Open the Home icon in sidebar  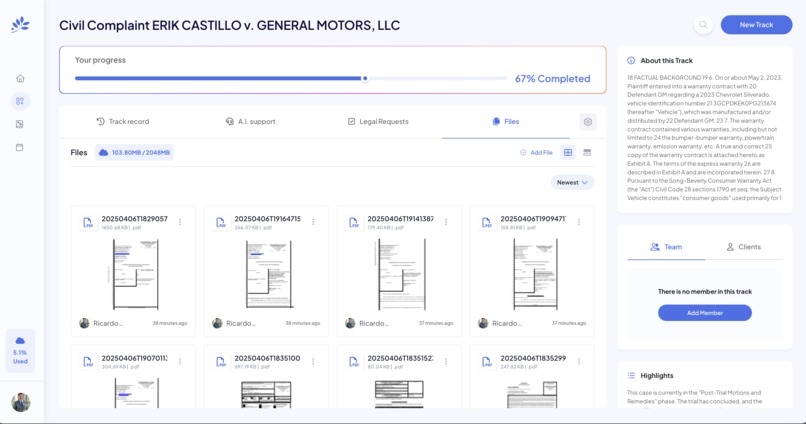[x=20, y=78]
